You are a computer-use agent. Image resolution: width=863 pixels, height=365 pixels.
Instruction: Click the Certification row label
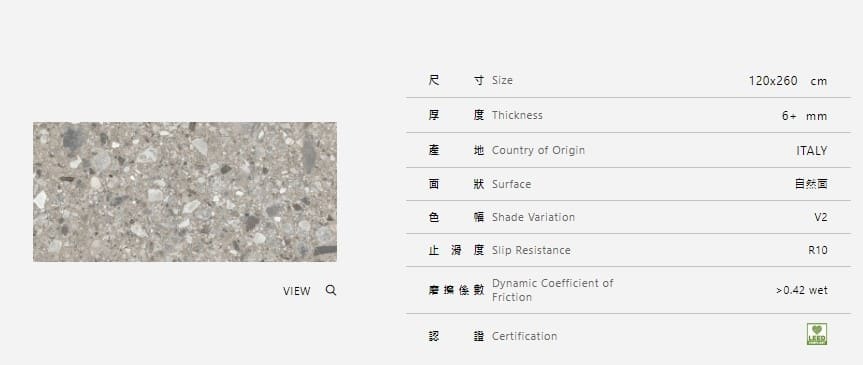point(525,336)
